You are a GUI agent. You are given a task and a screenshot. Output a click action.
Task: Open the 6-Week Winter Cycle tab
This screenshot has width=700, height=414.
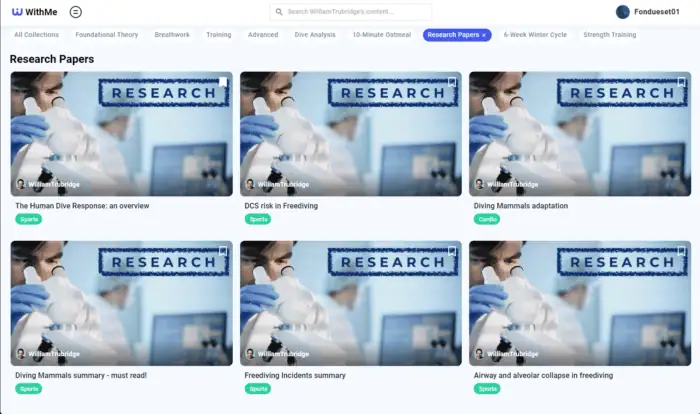(x=535, y=35)
